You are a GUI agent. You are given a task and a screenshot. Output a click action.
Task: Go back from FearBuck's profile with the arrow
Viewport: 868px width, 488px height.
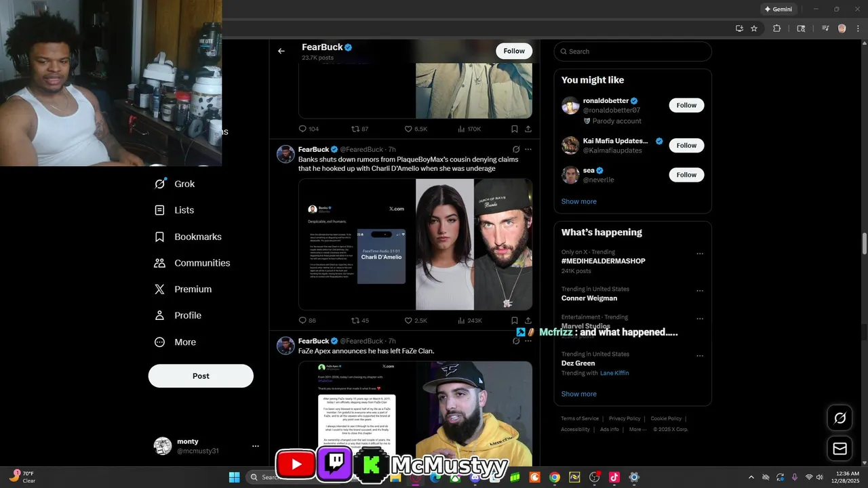pos(281,51)
